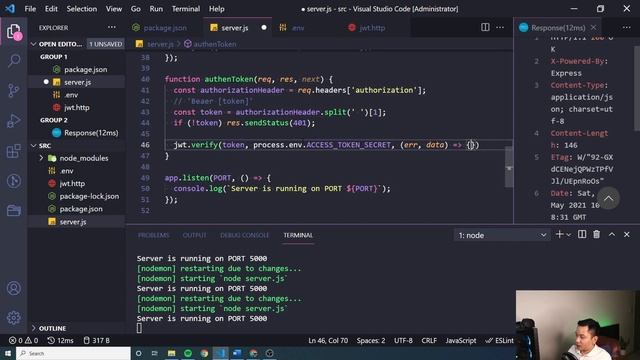Open server.js in the SRC tree
The height and width of the screenshot is (360, 640).
tap(73, 222)
